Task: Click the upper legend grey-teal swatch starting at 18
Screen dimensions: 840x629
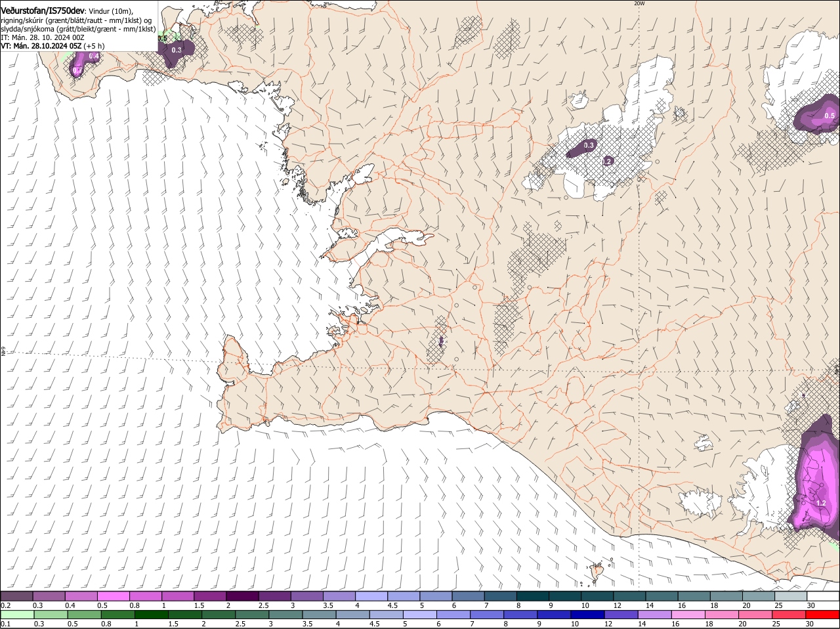Action: [726, 596]
